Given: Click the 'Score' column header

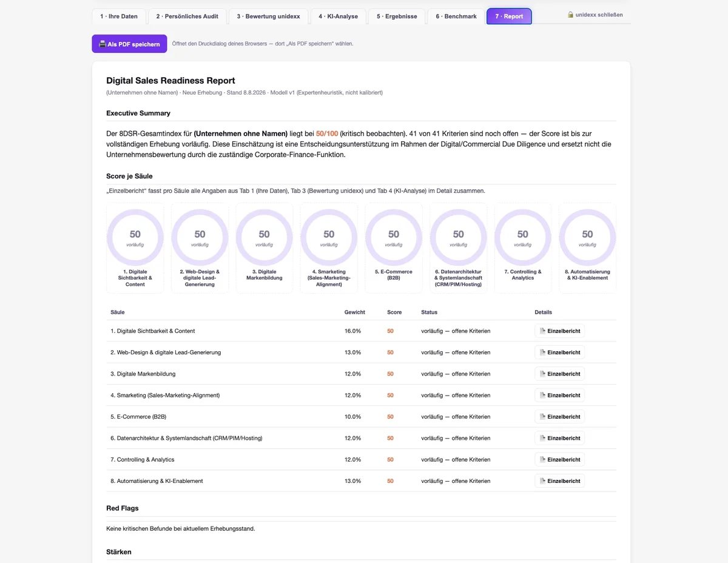Looking at the screenshot, I should tap(394, 312).
